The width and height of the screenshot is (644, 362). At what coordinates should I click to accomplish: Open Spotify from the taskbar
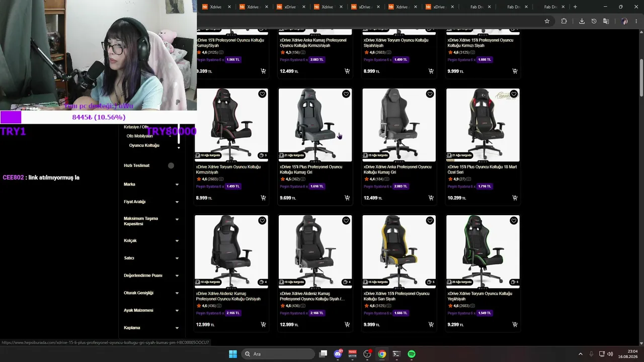pyautogui.click(x=412, y=354)
